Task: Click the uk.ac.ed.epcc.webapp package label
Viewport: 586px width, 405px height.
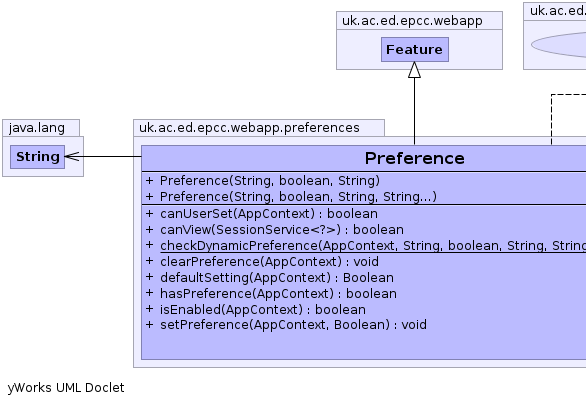Action: [x=412, y=21]
